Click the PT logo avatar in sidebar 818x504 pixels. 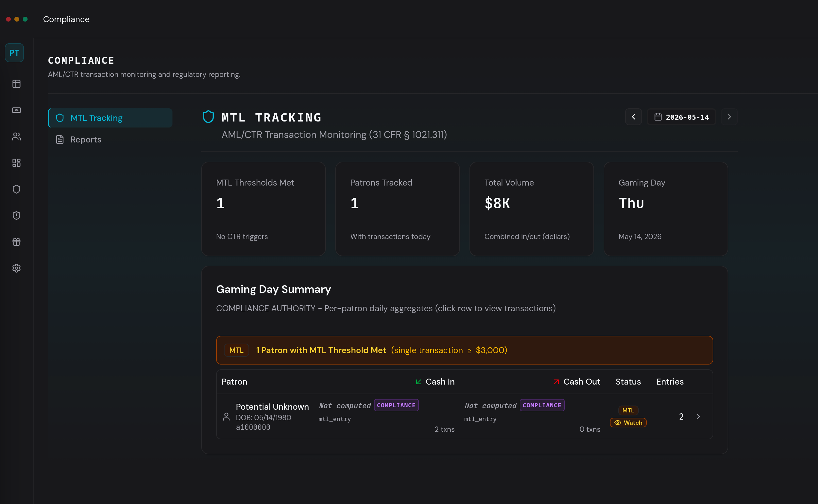click(x=14, y=53)
